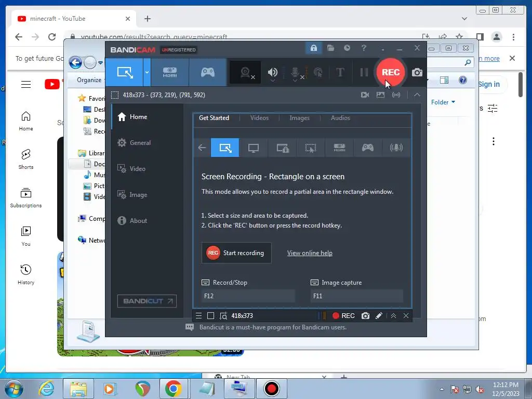Select specific window lock mode icon

click(282, 148)
